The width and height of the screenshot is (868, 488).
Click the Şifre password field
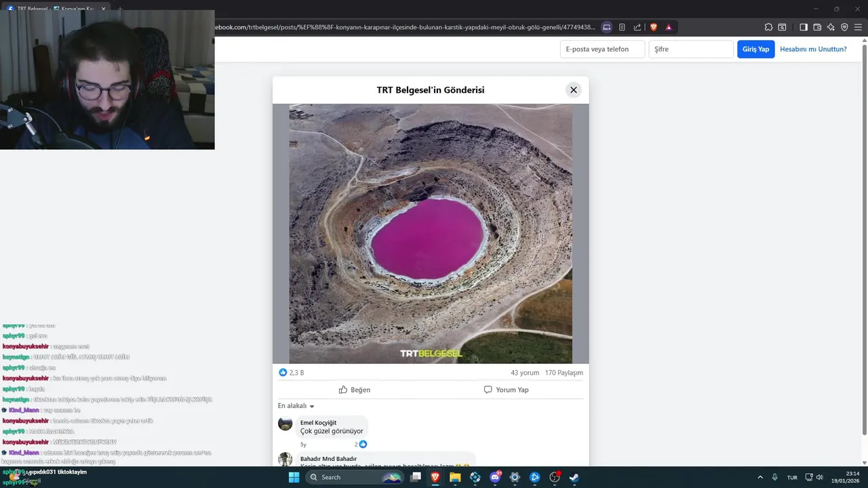click(x=691, y=49)
